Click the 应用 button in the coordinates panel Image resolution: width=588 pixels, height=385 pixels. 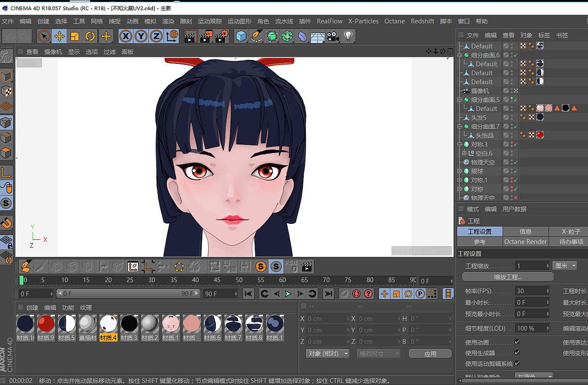tap(430, 353)
